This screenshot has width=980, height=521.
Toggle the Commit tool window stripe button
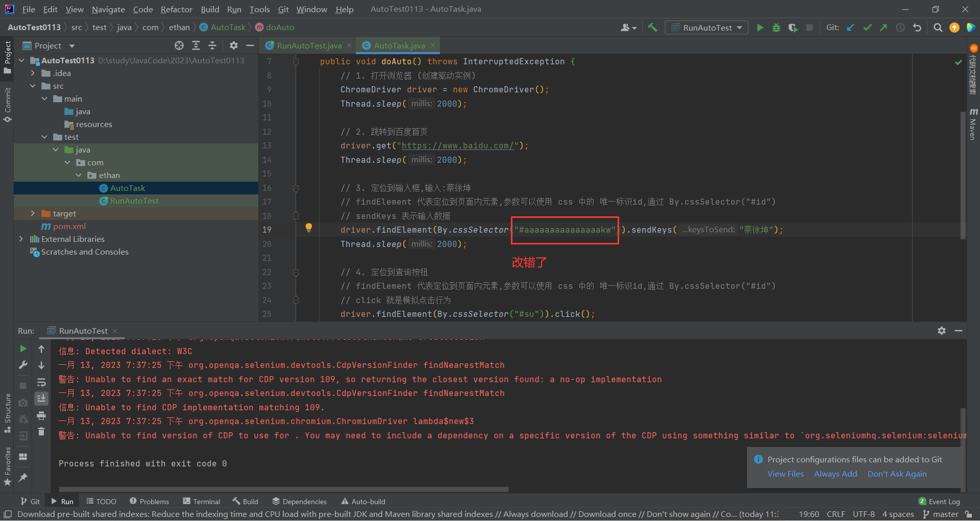[7, 105]
